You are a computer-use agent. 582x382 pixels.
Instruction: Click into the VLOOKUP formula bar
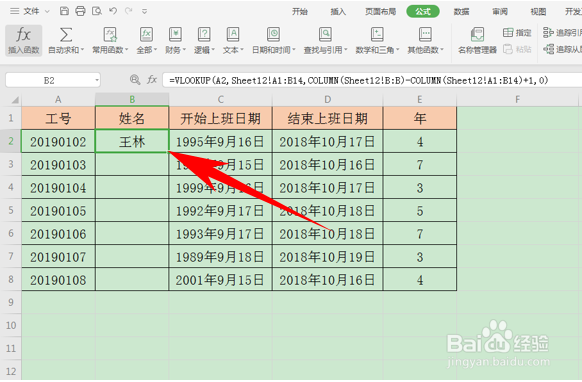[372, 80]
